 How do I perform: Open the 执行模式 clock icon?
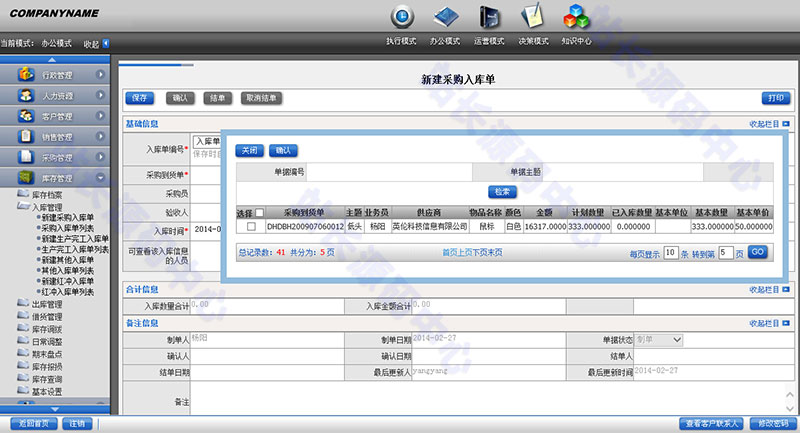[402, 18]
